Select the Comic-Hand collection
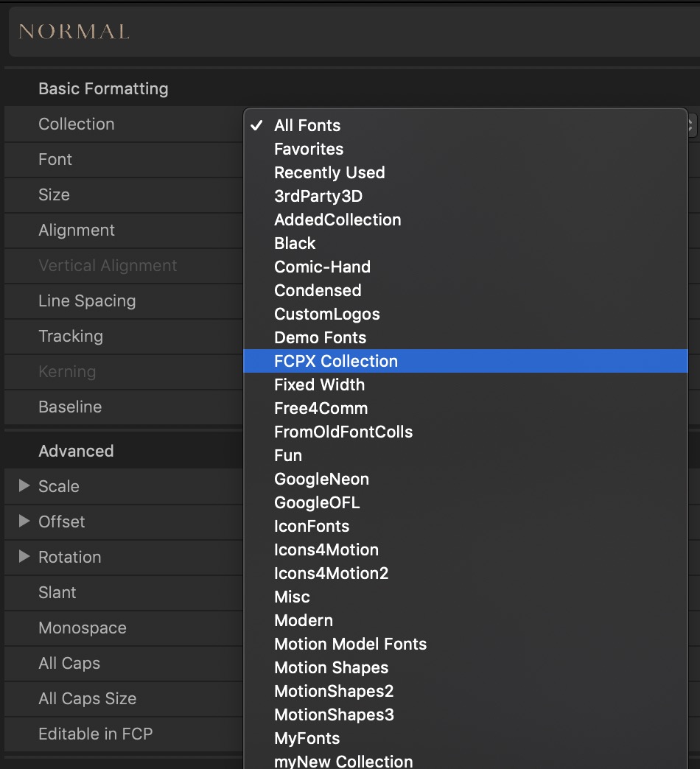Image resolution: width=700 pixels, height=769 pixels. pyautogui.click(x=322, y=267)
